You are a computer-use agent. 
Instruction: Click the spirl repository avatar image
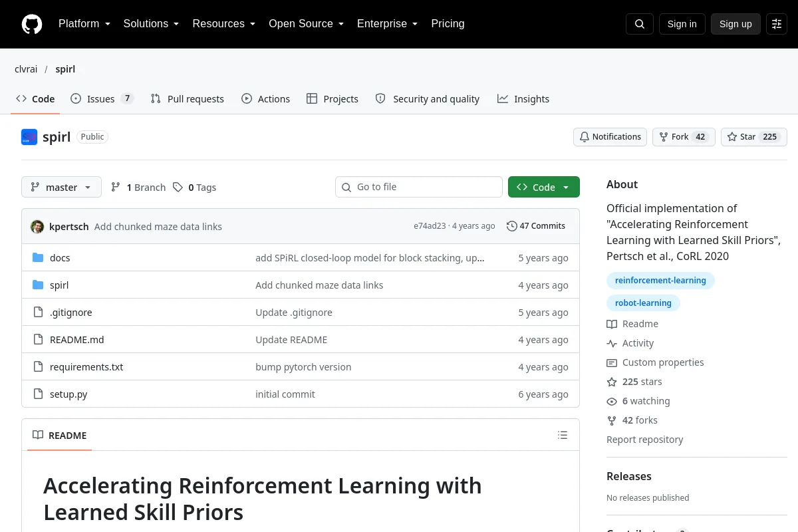pyautogui.click(x=29, y=137)
